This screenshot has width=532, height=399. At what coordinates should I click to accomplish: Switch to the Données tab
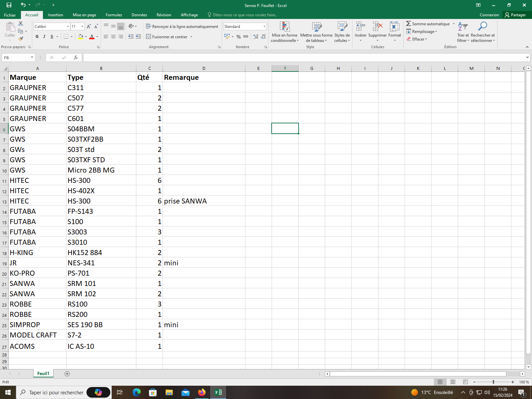pyautogui.click(x=139, y=15)
